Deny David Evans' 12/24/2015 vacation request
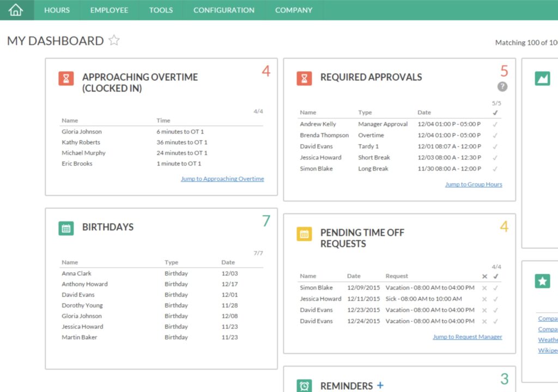The width and height of the screenshot is (558, 392). pos(484,321)
